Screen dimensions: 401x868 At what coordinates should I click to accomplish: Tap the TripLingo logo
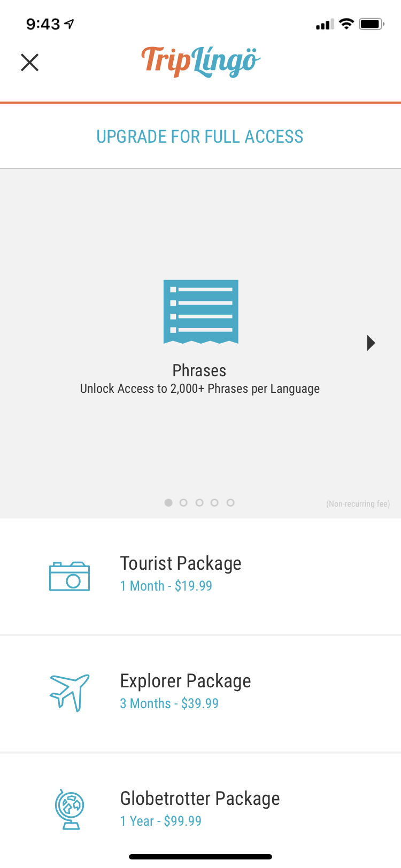(200, 61)
